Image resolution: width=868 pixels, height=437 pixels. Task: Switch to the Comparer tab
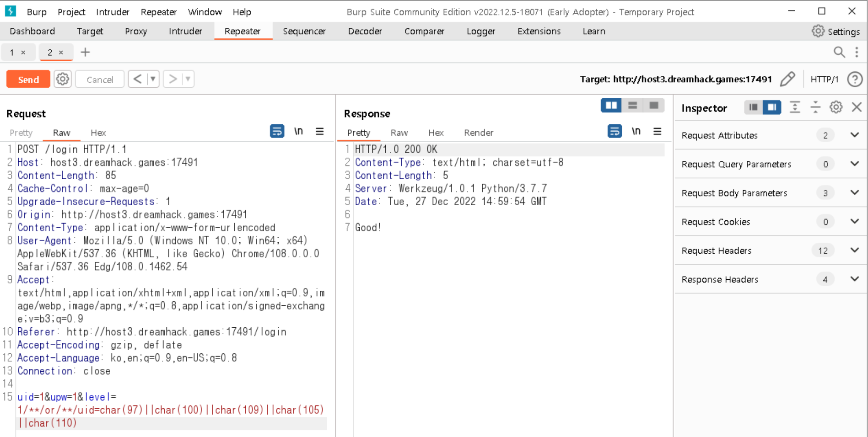pyautogui.click(x=424, y=31)
